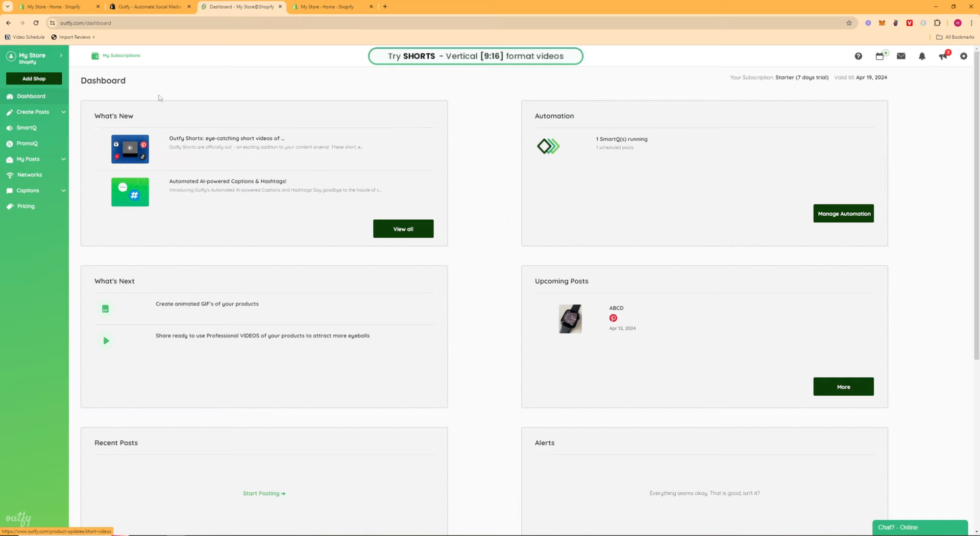980x536 pixels.
Task: Click Start Posting link
Action: [x=264, y=493]
